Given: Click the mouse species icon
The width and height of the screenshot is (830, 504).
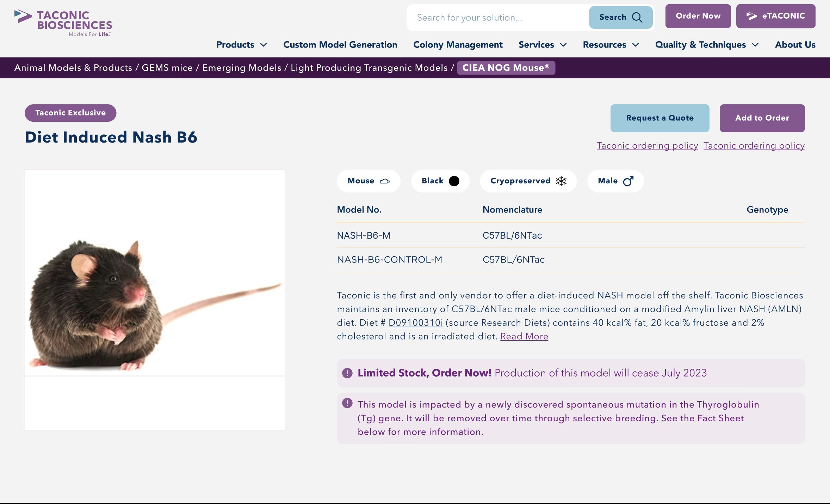Looking at the screenshot, I should click(385, 181).
